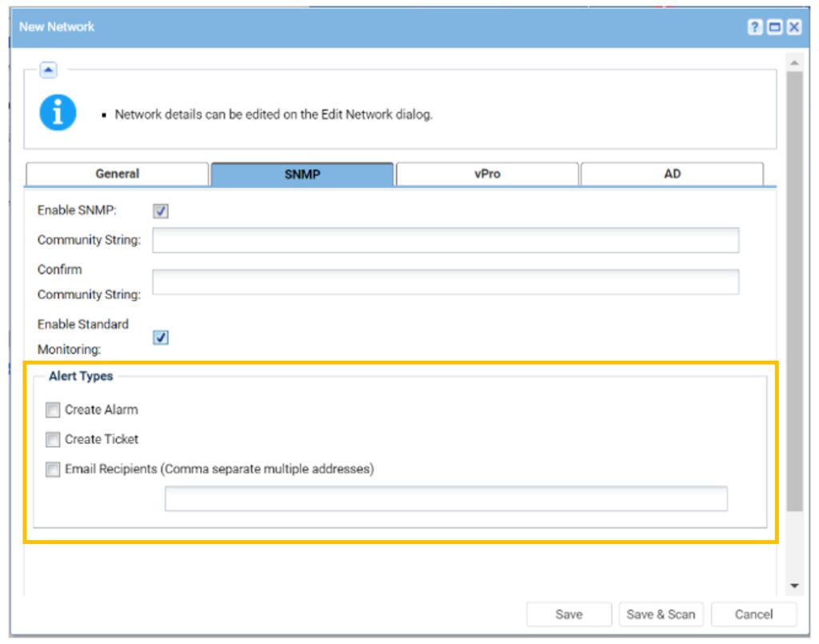Image resolution: width=819 pixels, height=644 pixels.
Task: Check the Create Ticket option
Action: 52,440
